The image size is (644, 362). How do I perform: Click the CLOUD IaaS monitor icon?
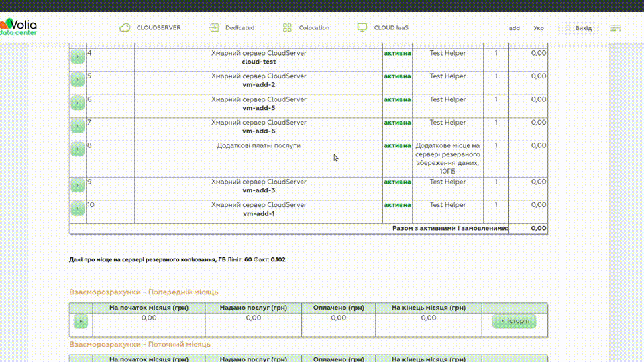[362, 28]
